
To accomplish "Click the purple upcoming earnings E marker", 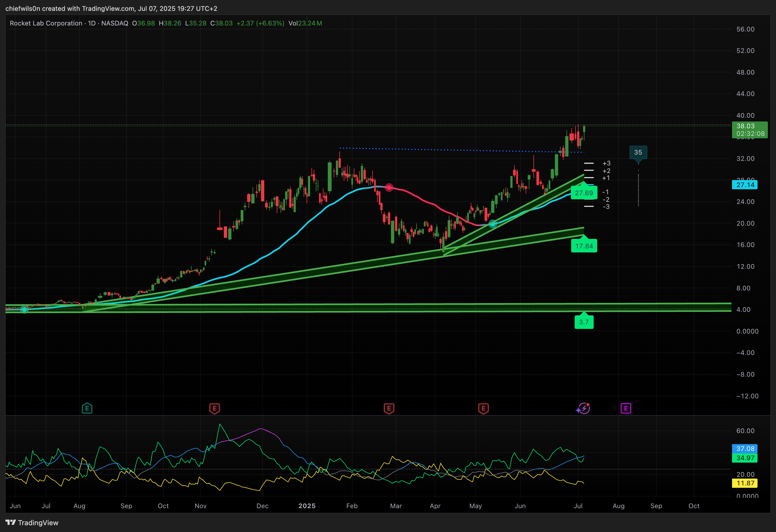I will [626, 408].
